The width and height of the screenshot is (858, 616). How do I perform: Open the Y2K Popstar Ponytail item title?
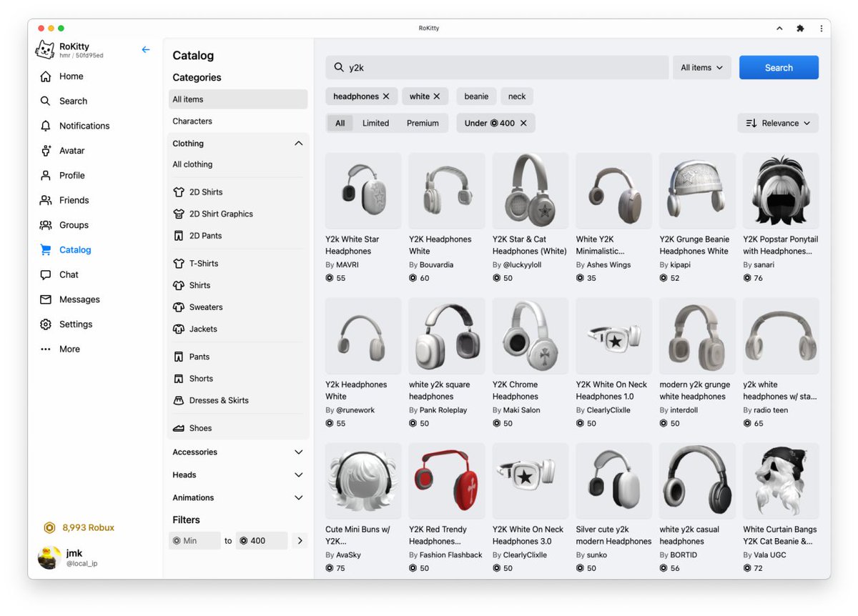[780, 245]
